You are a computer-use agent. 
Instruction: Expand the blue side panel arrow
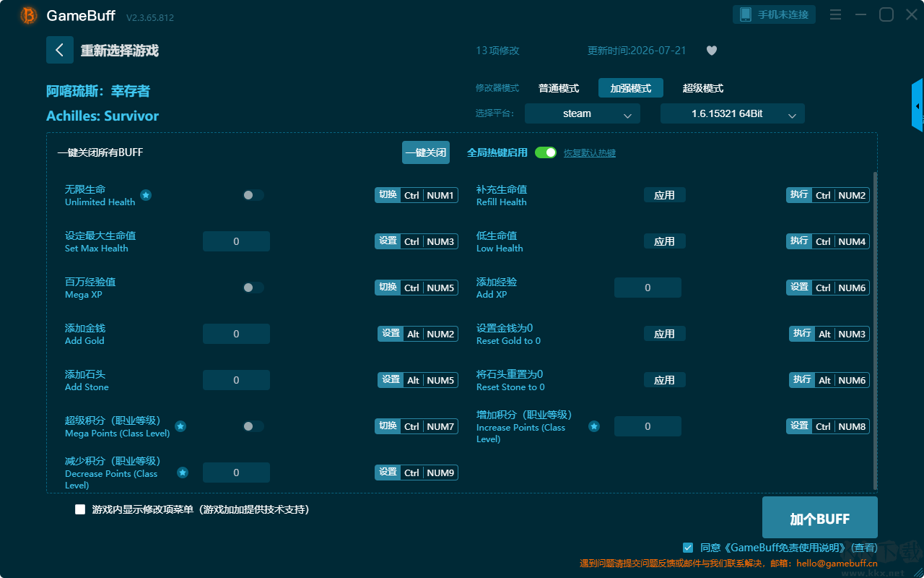pos(918,105)
